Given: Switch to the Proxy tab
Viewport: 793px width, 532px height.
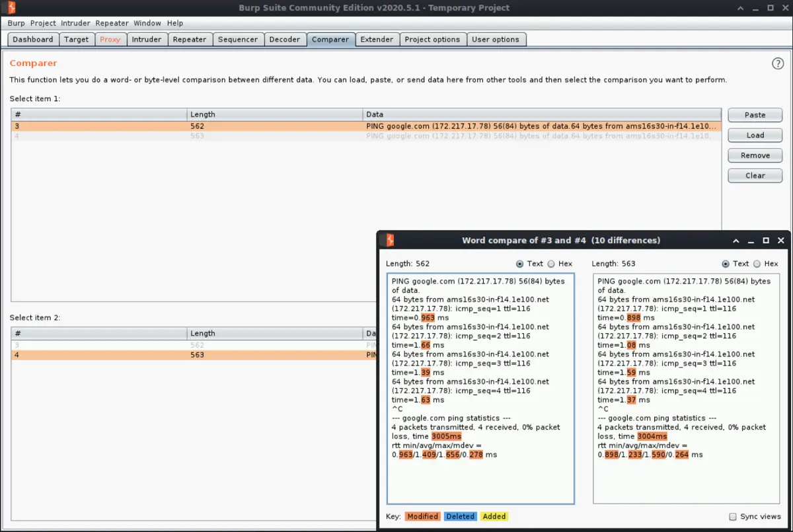Looking at the screenshot, I should point(110,40).
